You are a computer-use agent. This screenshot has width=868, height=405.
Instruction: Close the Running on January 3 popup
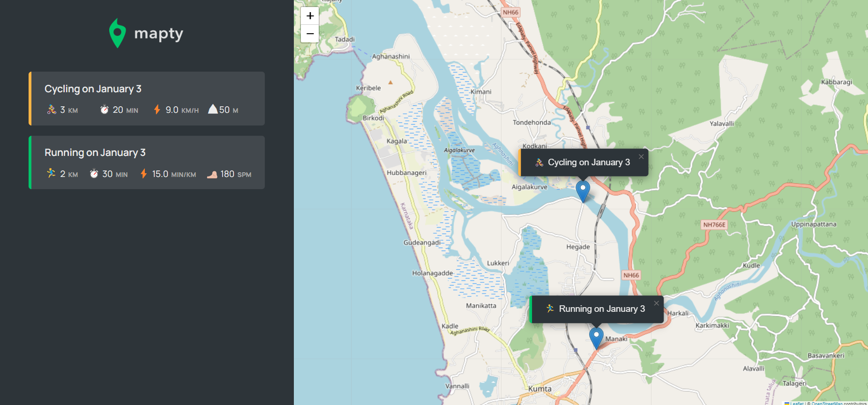click(x=656, y=303)
